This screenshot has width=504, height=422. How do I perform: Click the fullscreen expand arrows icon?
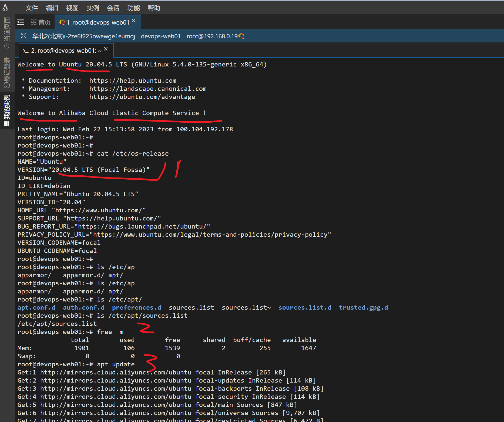coord(24,36)
